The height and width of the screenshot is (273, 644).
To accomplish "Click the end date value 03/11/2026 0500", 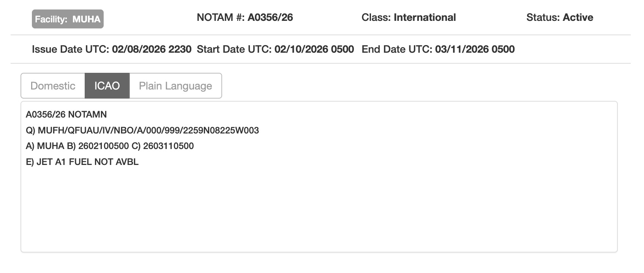I will point(475,49).
